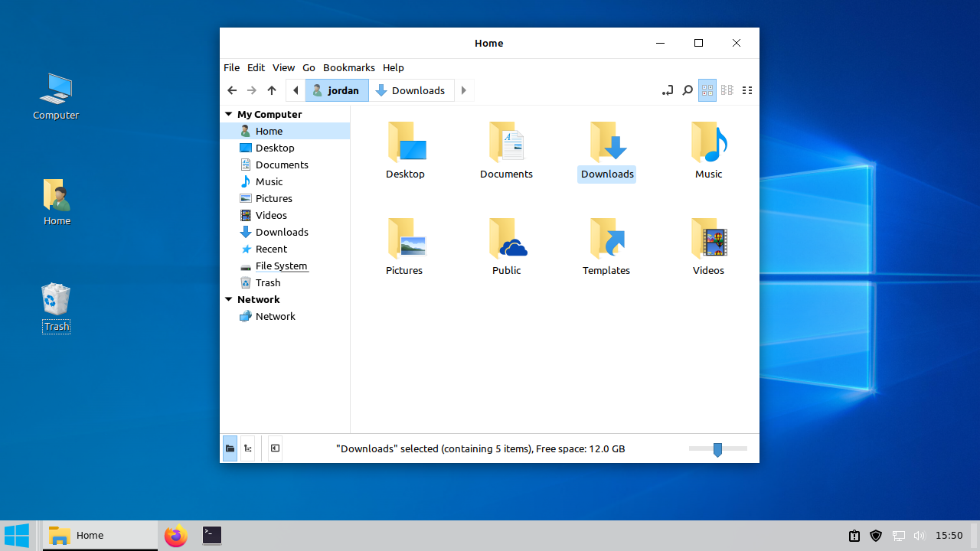Open the Bookmarks menu

tap(348, 67)
